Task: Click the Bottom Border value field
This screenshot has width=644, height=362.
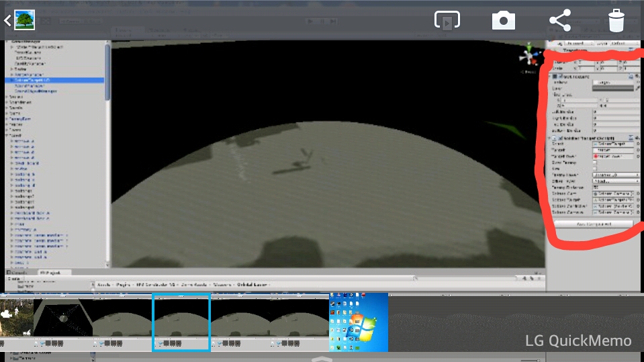Action: 616,131
